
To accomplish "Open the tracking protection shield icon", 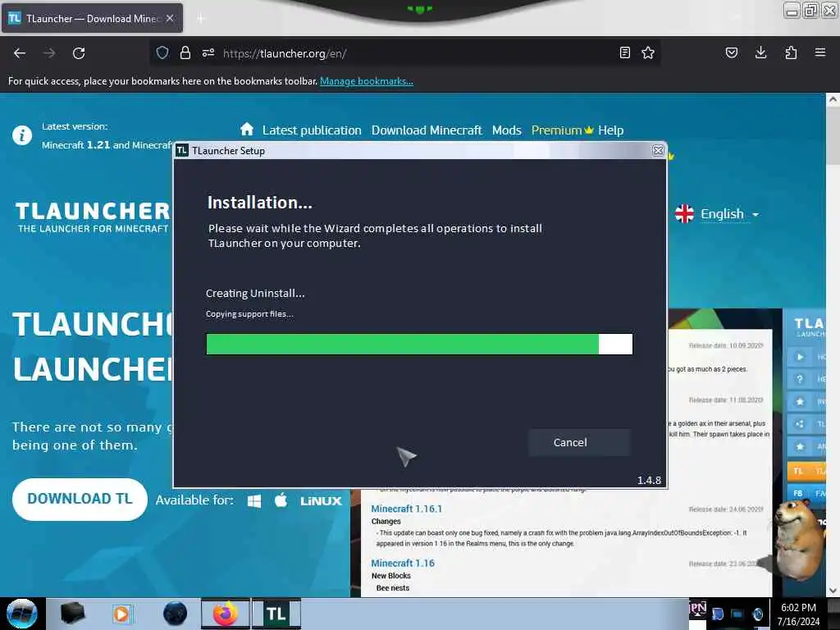I will point(162,52).
